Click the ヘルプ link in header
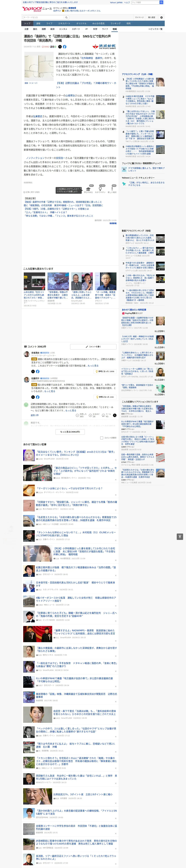 [x=127, y=2]
